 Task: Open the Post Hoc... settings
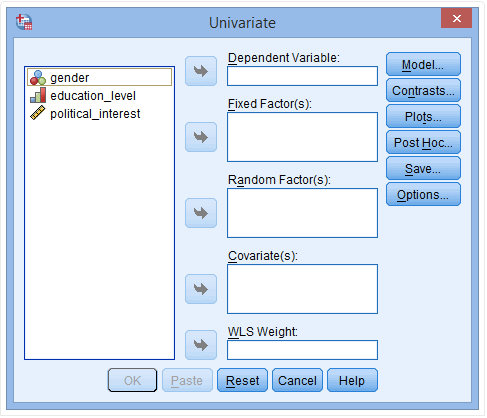(x=423, y=142)
